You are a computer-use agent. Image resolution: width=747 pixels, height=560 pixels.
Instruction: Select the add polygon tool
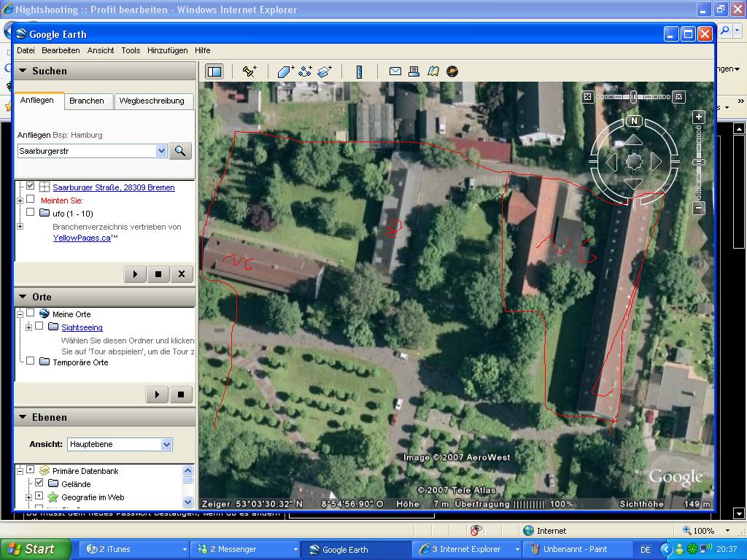pos(285,71)
